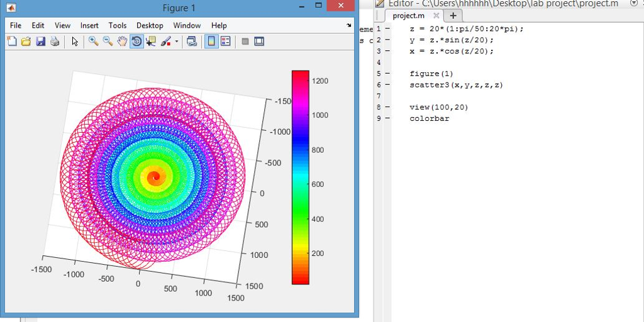Toggle the Edit Plot arrow tool
644x322 pixels.
(75, 42)
